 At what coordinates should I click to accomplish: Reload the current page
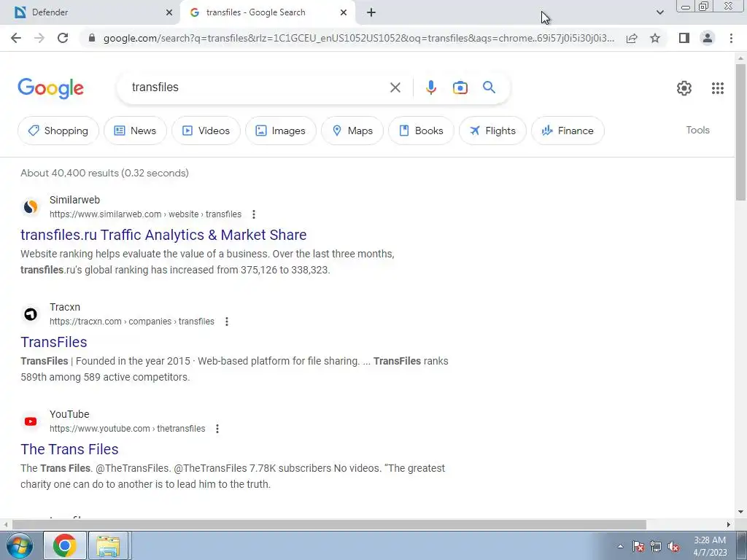[x=63, y=38]
